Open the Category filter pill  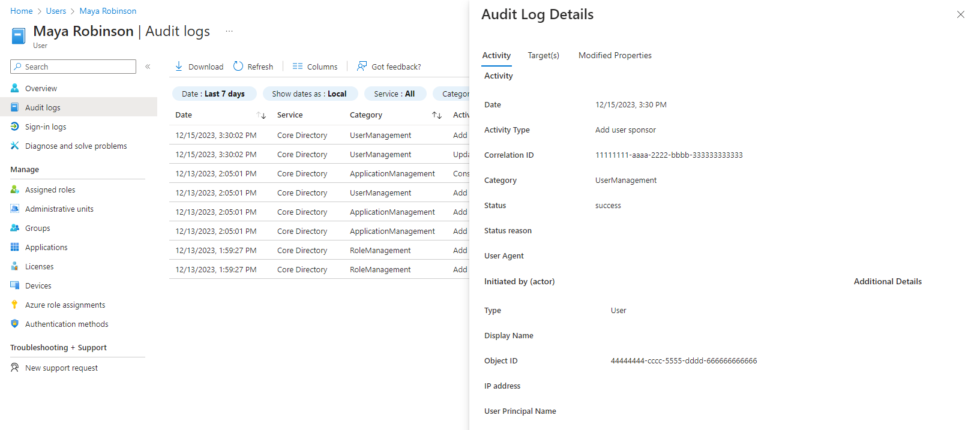point(451,94)
